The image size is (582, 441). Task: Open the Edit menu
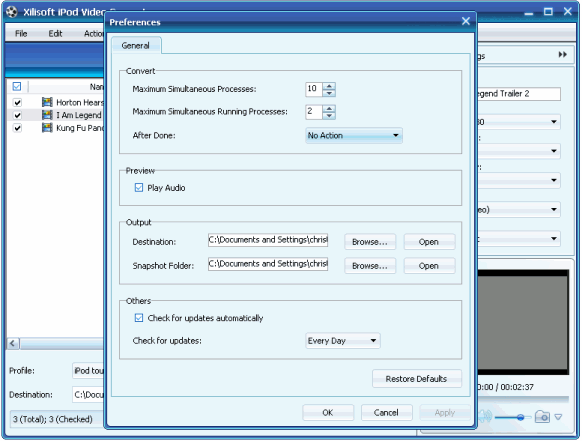55,33
